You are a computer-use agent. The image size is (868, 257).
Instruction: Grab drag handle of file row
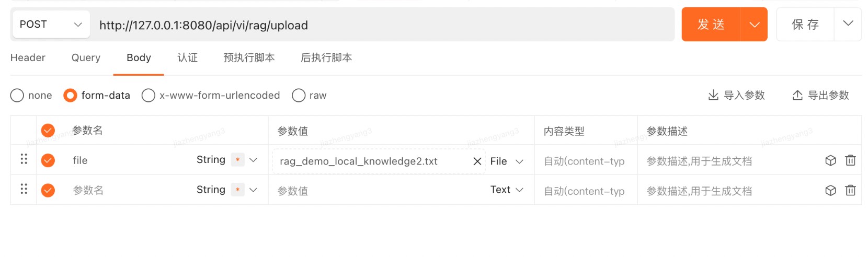24,159
